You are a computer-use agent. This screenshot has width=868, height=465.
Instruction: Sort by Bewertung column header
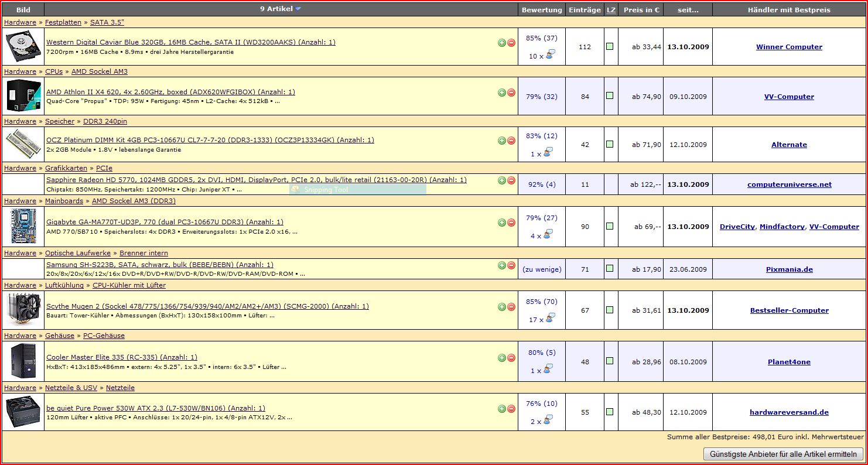[x=542, y=10]
